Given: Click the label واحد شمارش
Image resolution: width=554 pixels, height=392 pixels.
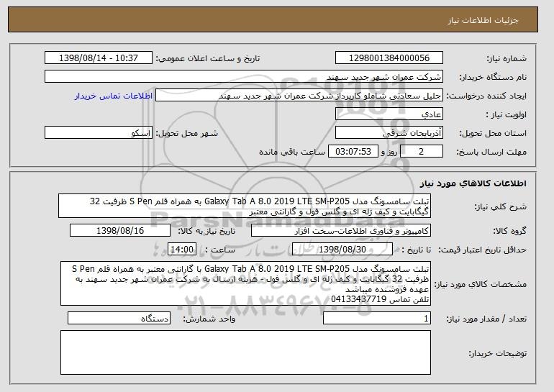Looking at the screenshot, I should coord(209,319).
